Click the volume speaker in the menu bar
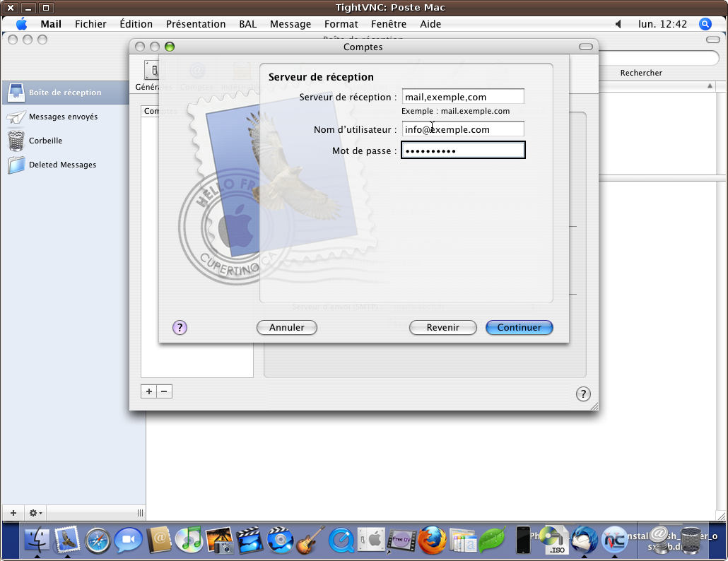Image resolution: width=728 pixels, height=561 pixels. click(x=618, y=24)
